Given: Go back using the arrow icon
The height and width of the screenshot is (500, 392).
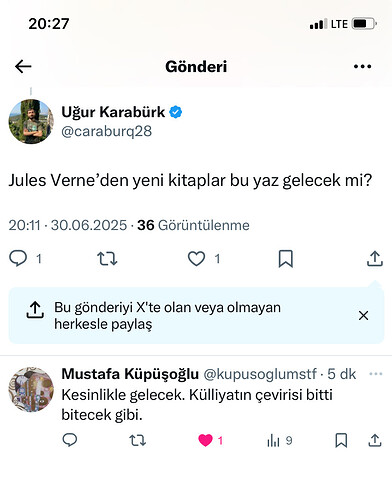Looking at the screenshot, I should point(23,66).
